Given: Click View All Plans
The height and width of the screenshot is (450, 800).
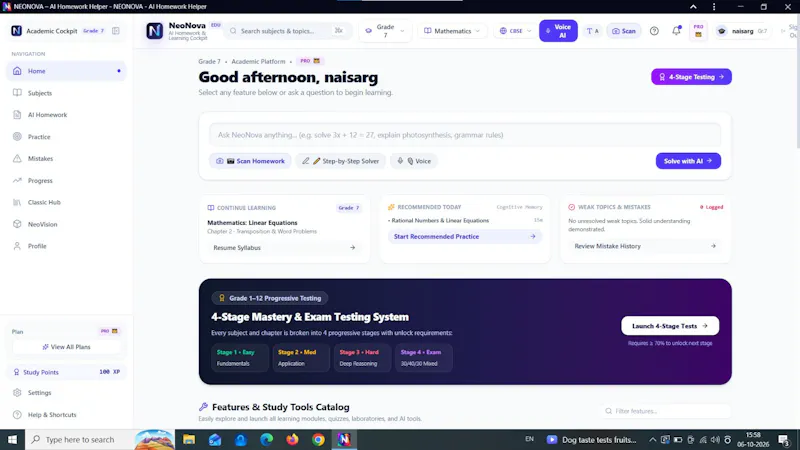Looking at the screenshot, I should tap(66, 347).
